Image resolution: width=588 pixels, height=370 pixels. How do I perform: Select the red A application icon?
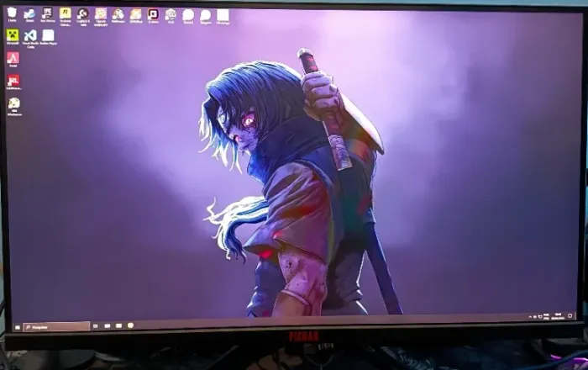(13, 60)
